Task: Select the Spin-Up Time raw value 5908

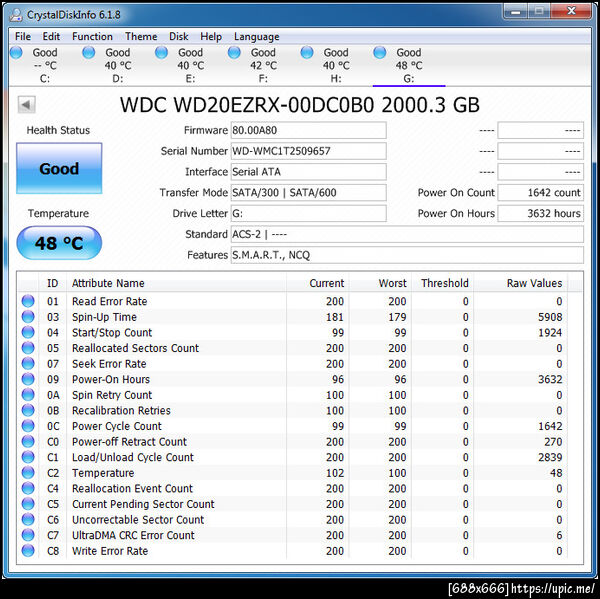Action: pos(550,317)
